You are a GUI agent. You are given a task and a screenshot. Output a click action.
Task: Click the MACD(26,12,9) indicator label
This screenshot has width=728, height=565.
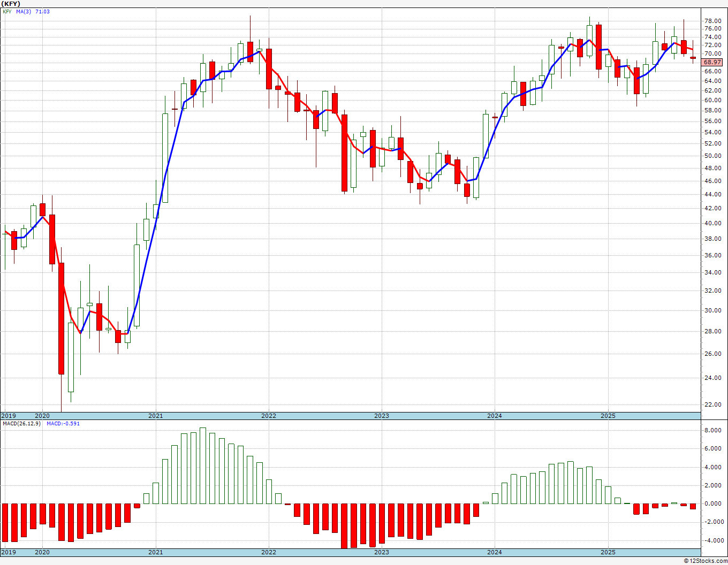tap(21, 424)
